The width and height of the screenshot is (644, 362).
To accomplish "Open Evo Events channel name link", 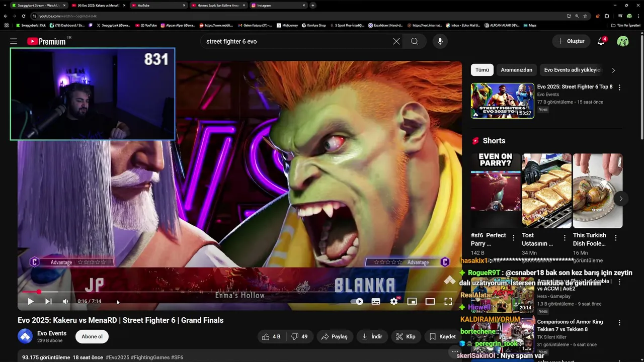I will coord(52,333).
